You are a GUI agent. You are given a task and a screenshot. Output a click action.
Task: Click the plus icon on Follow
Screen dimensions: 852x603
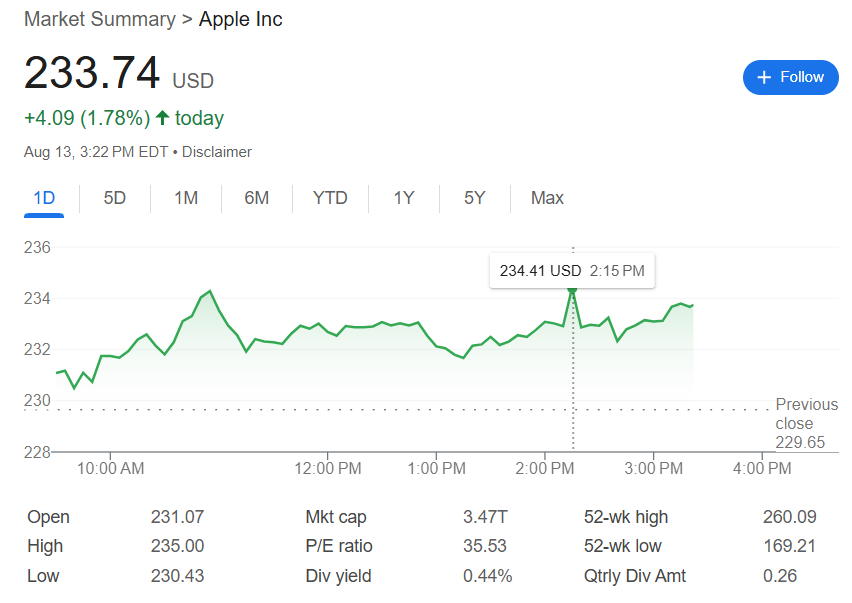pos(764,77)
